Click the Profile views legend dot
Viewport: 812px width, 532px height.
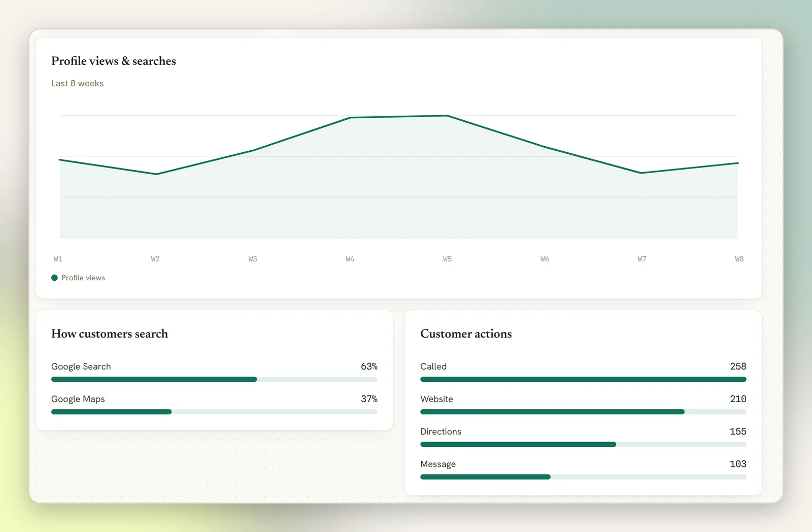tap(54, 278)
